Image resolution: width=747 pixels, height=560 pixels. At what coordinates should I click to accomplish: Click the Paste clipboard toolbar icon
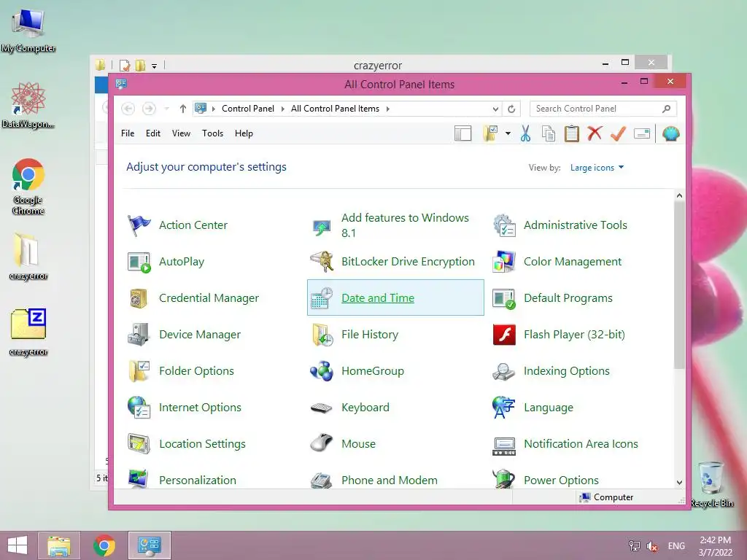(572, 134)
